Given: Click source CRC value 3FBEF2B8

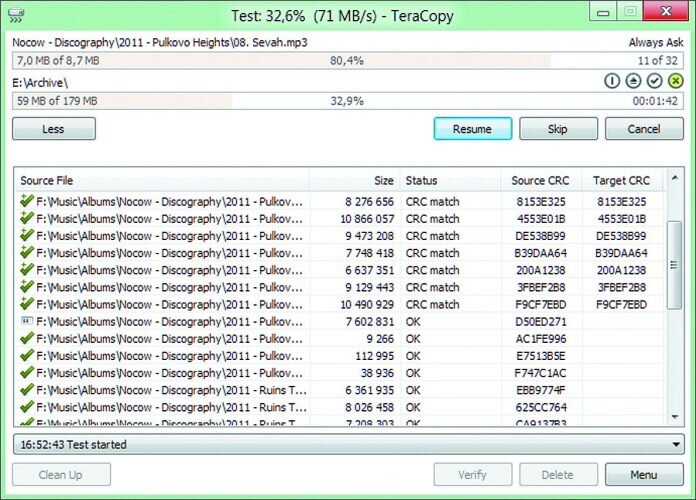Looking at the screenshot, I should 541,287.
